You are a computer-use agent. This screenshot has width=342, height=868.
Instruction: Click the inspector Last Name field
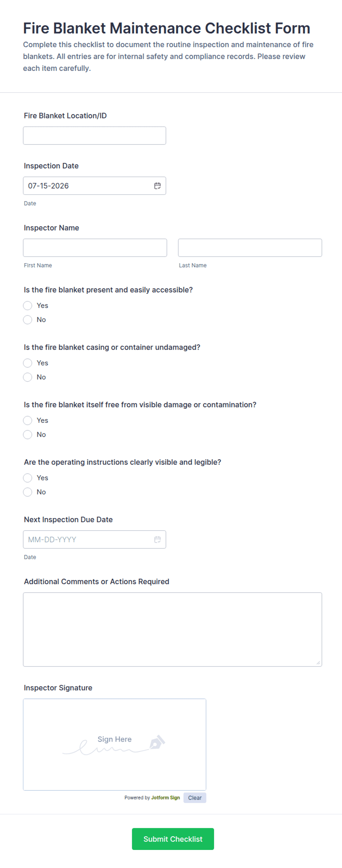[250, 248]
